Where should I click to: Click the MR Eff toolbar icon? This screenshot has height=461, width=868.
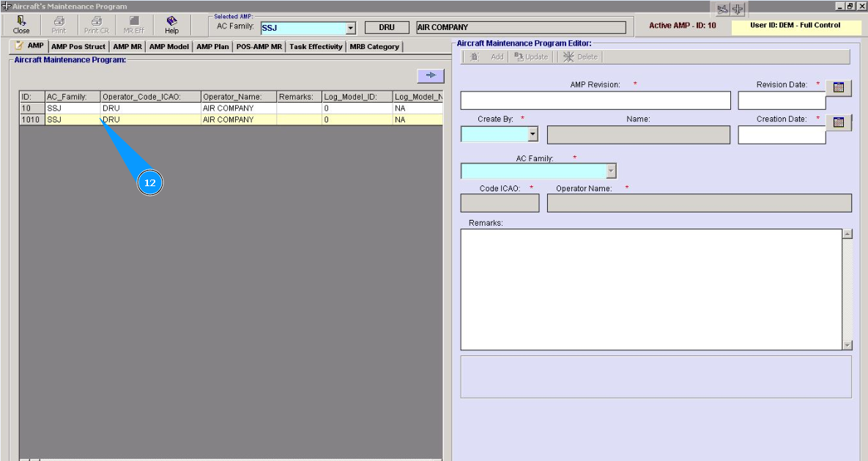pos(134,25)
